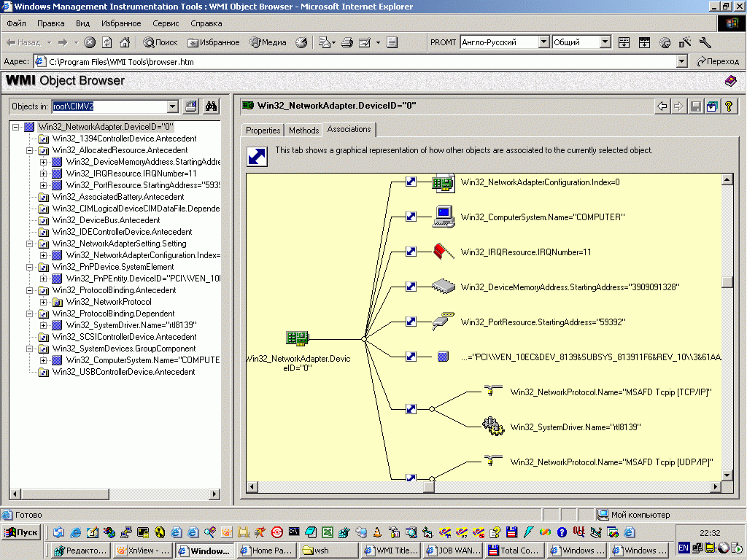
Task: Click the Переход go button
Action: (x=718, y=61)
